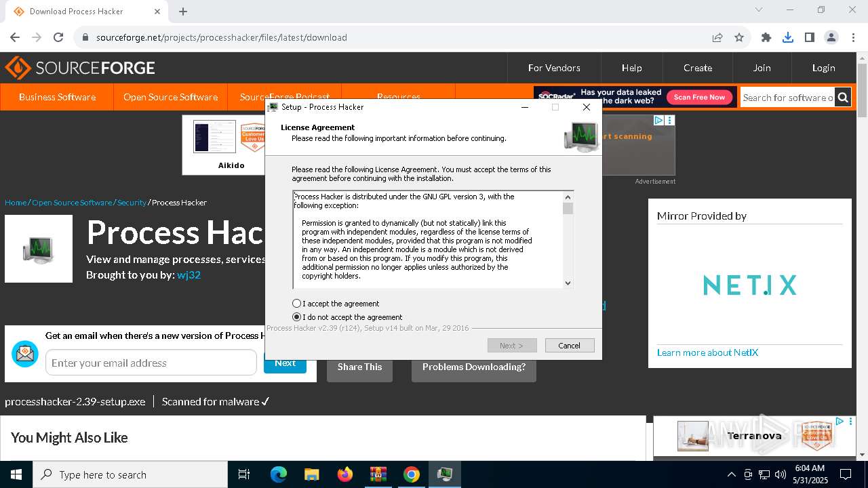Click the search magnifier icon on SourceForge
The image size is (868, 488).
pos(843,98)
